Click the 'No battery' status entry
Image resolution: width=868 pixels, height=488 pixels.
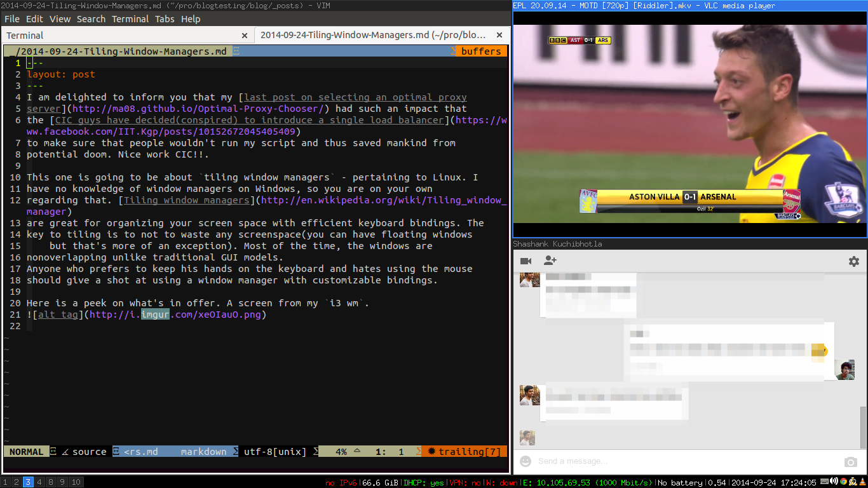point(681,483)
